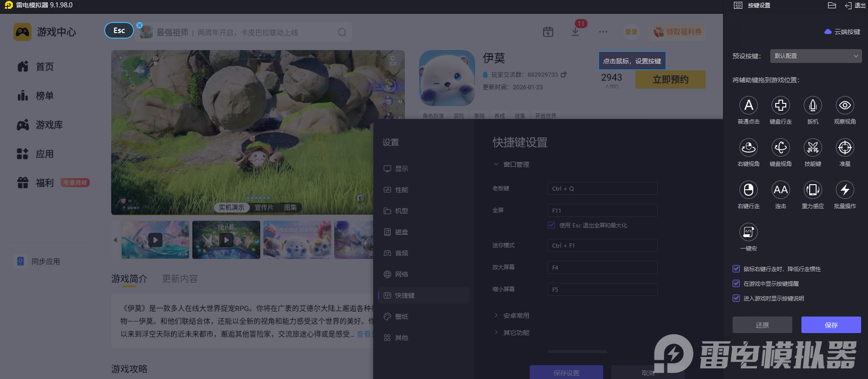Toggle 鼠标右键行走时降低行走惯性 checkbox
This screenshot has height=379, width=868.
[736, 269]
